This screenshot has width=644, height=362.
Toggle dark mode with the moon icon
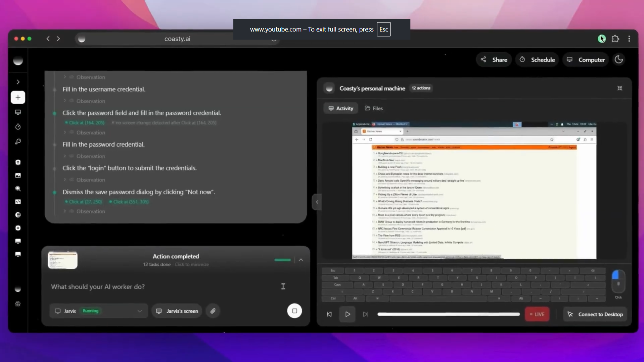click(x=619, y=59)
